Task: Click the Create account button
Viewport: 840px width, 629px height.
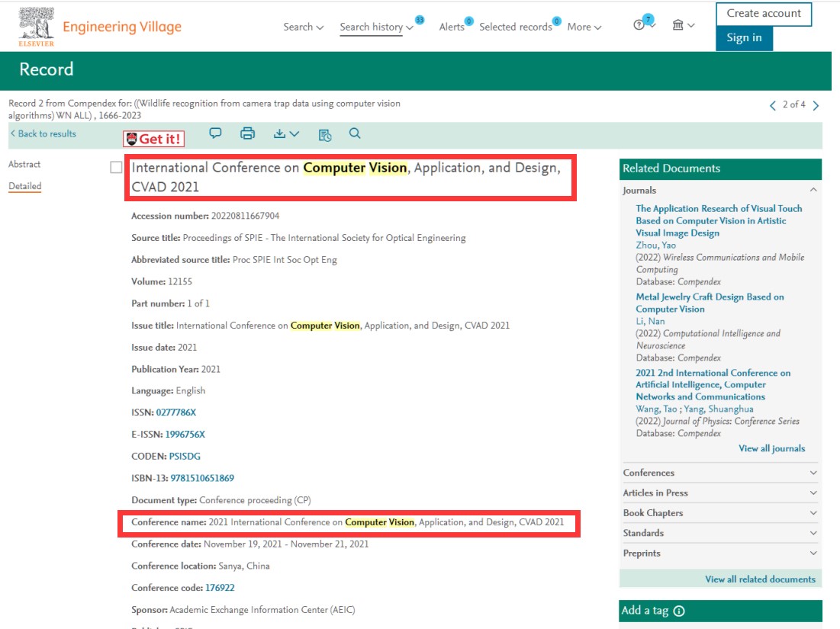Action: click(764, 14)
